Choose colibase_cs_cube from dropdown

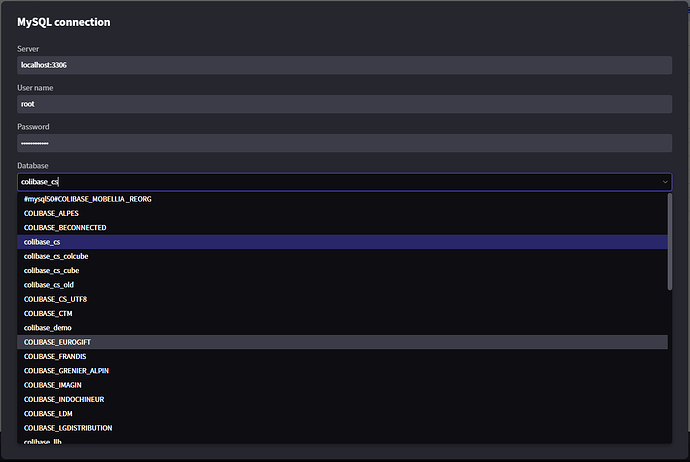click(53, 270)
